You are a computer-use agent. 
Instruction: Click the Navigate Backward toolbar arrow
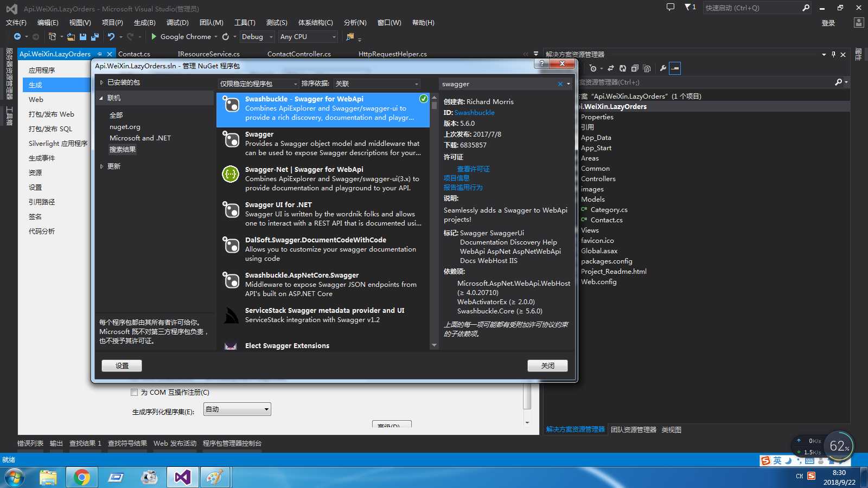coord(17,36)
